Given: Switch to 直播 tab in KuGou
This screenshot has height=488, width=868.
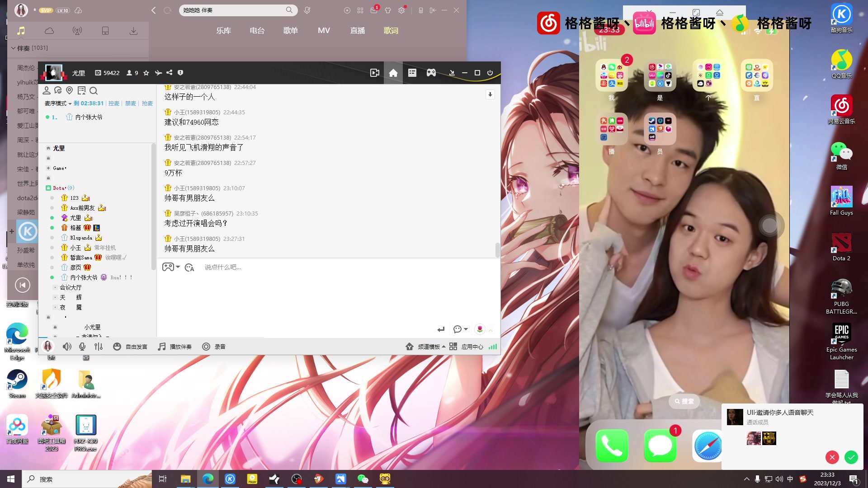Looking at the screenshot, I should coord(357,30).
